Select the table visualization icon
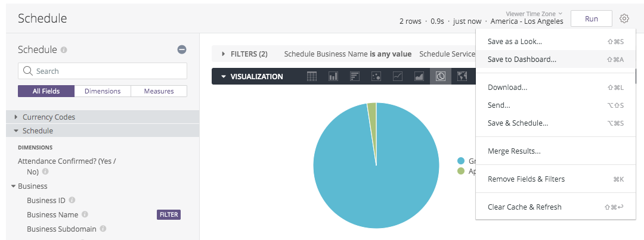644x240 pixels. point(311,76)
